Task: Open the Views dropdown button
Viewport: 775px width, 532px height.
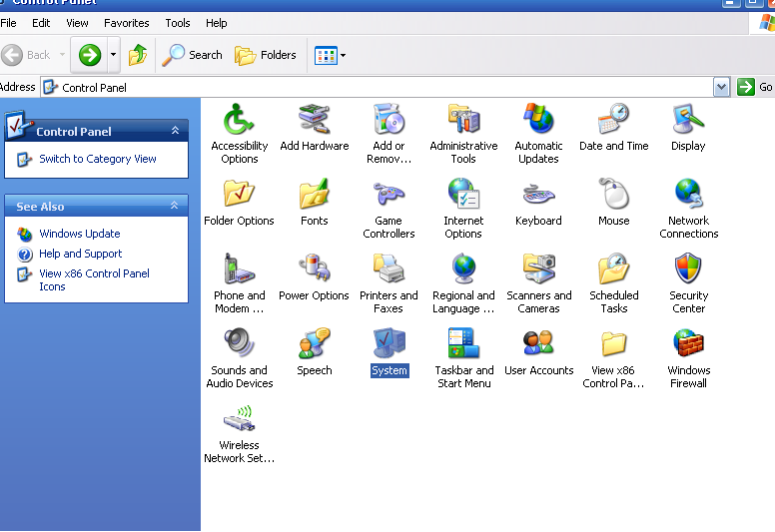Action: 331,55
